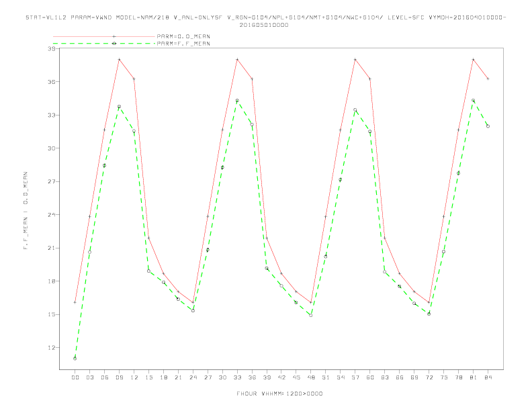Click x-axis tick label 48

(x=311, y=377)
